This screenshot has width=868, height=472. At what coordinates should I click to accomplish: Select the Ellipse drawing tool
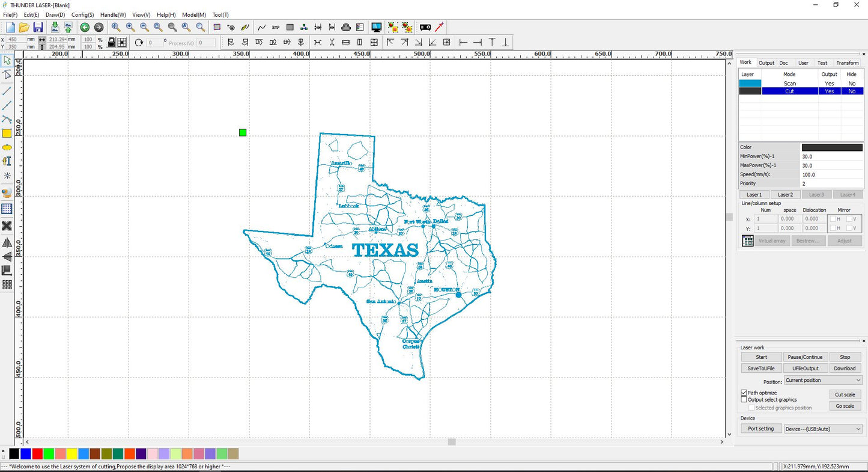(7, 147)
